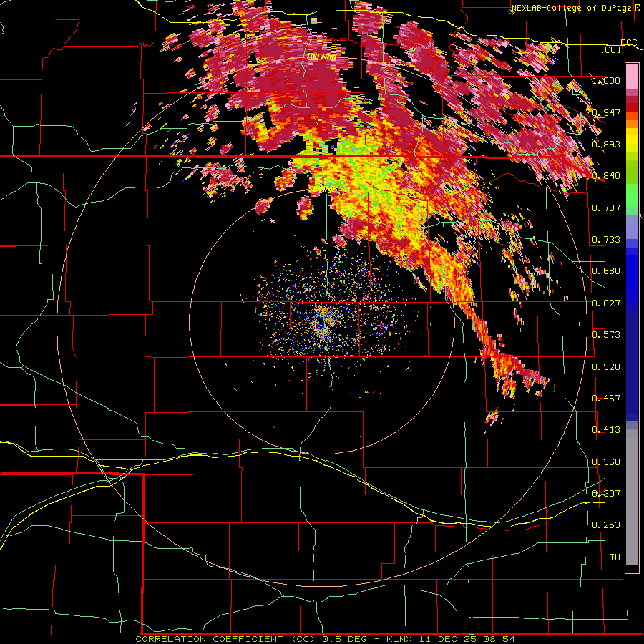Viewport: 644px width, 644px height.
Task: Pick the gray swatch on color bar
Action: (632, 497)
